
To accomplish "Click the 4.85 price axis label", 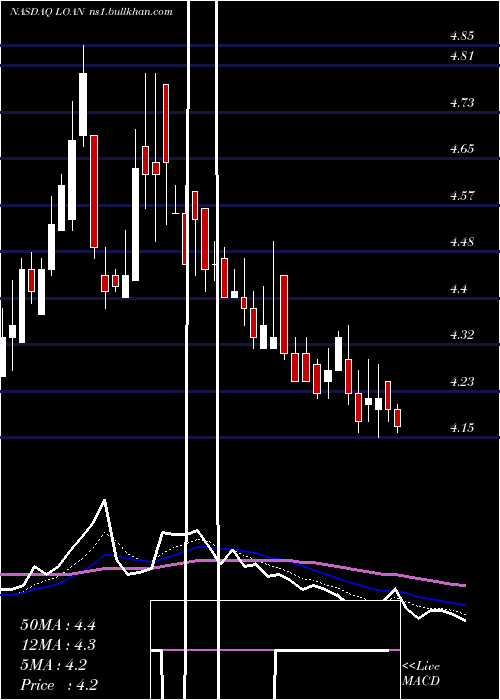I will (x=462, y=36).
